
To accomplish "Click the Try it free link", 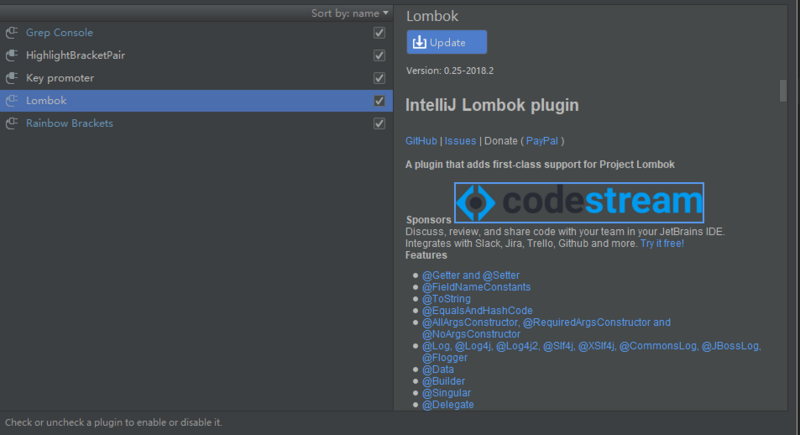I will coord(662,243).
